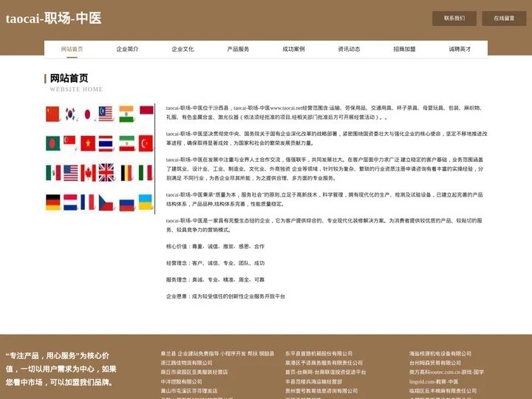Screen dimensions: 532x399
Task: Click the Thailand flag
Action: 106,143
